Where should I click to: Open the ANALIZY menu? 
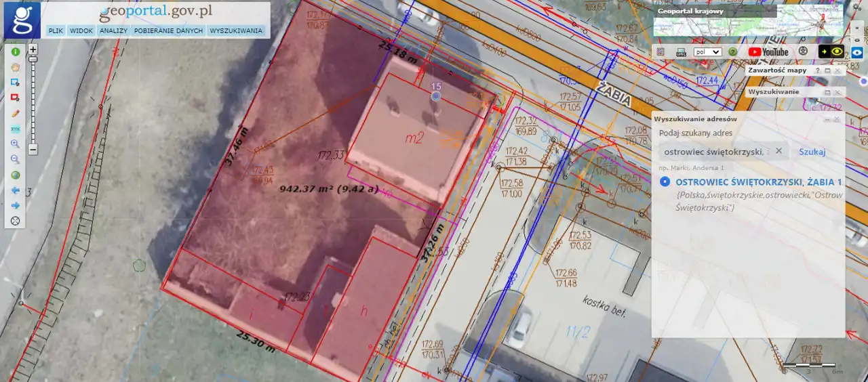coord(113,30)
